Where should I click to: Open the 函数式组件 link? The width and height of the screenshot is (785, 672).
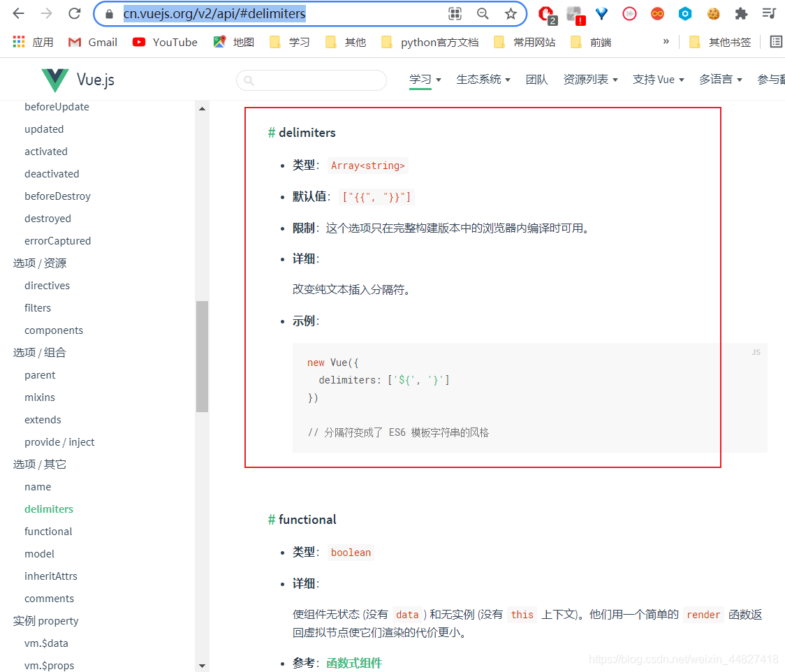[354, 662]
